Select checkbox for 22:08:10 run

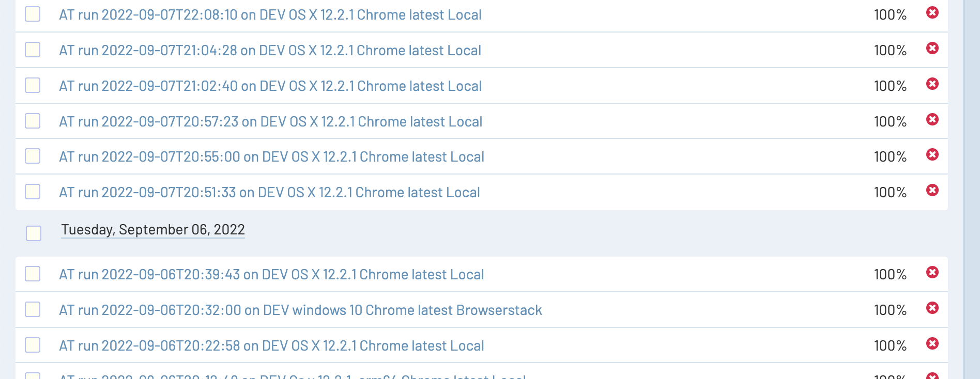tap(33, 14)
